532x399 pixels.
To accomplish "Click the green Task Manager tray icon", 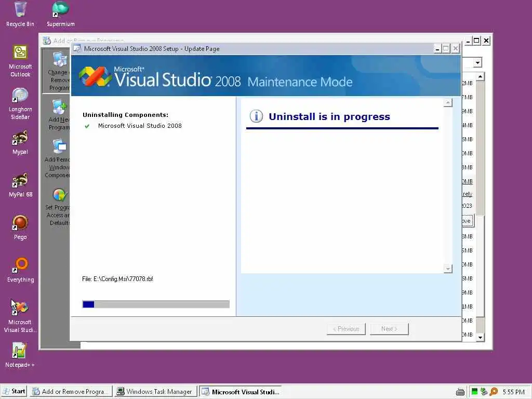I will (475, 392).
